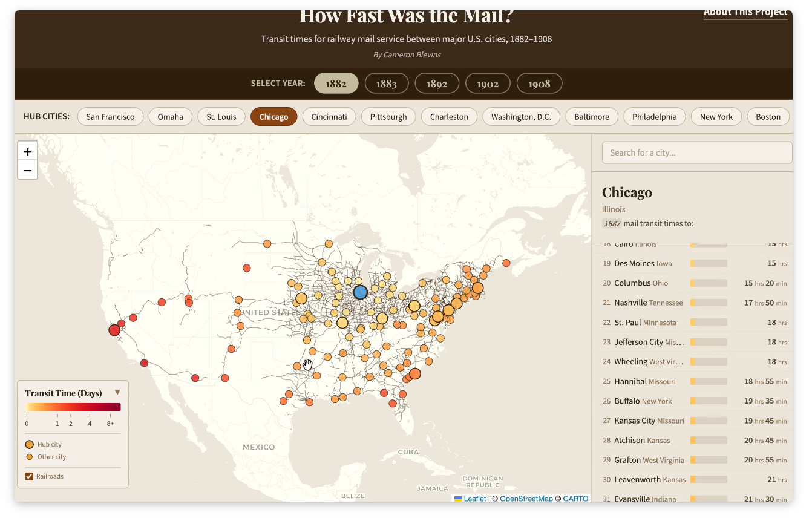Screen dimensions: 812x518
Task: Zoom out of the map
Action: tap(28, 170)
